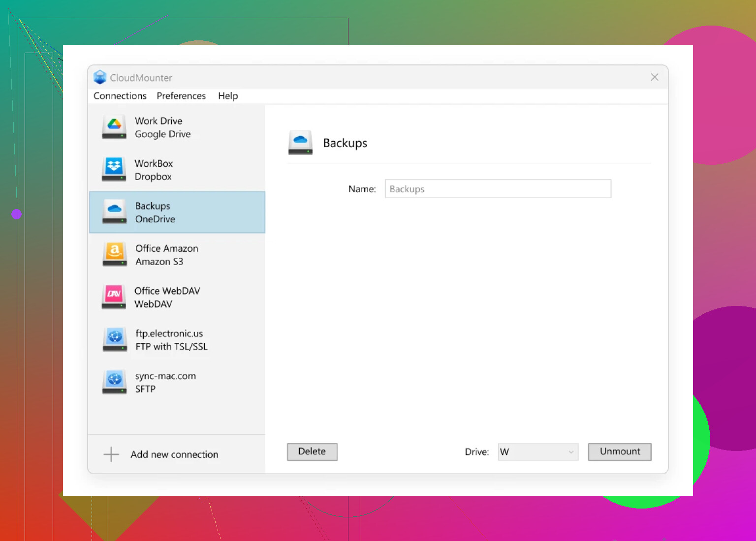
Task: Unmount the Backups drive
Action: point(620,451)
